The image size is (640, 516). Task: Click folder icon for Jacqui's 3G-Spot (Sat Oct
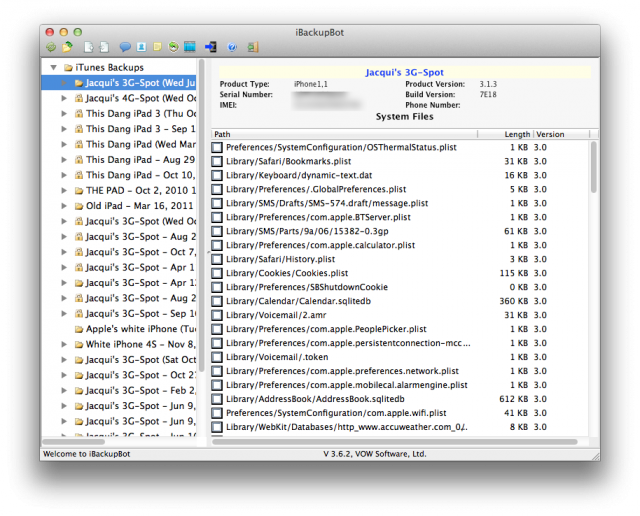point(79,360)
